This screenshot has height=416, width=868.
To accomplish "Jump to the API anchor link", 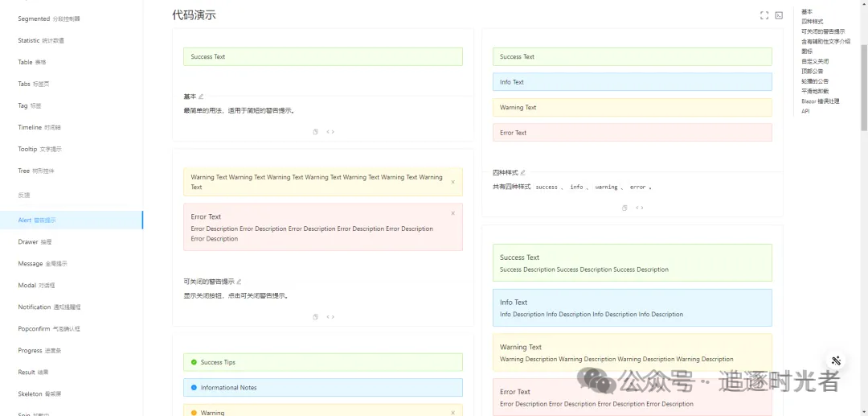I will point(805,111).
